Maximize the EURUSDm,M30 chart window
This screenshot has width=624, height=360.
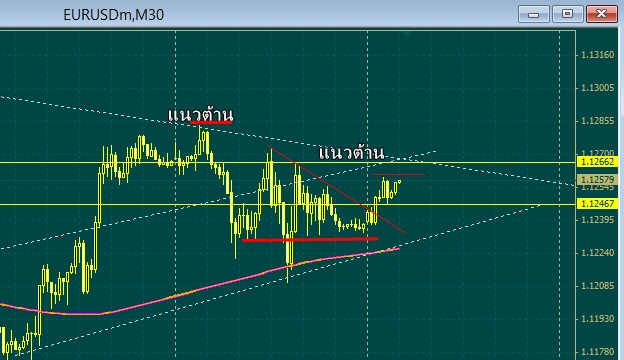click(x=567, y=14)
